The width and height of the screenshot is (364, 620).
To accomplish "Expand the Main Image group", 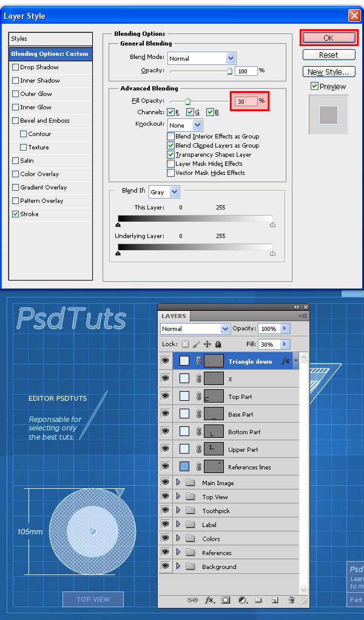I will (x=178, y=482).
